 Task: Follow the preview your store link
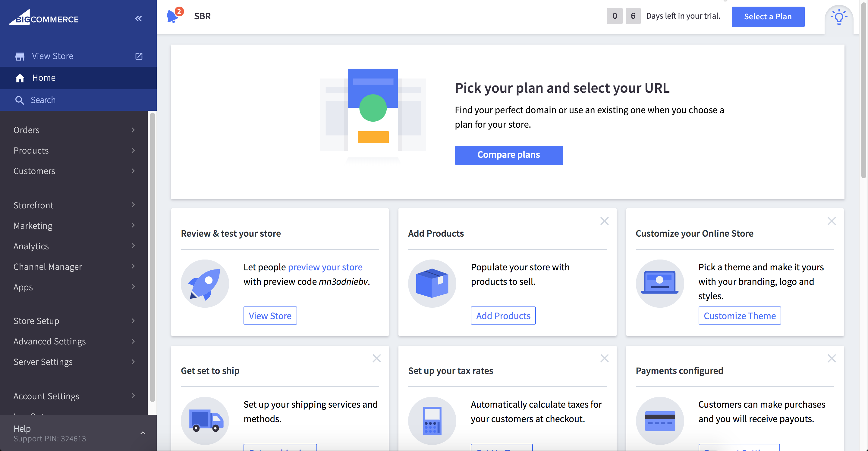[x=325, y=267]
